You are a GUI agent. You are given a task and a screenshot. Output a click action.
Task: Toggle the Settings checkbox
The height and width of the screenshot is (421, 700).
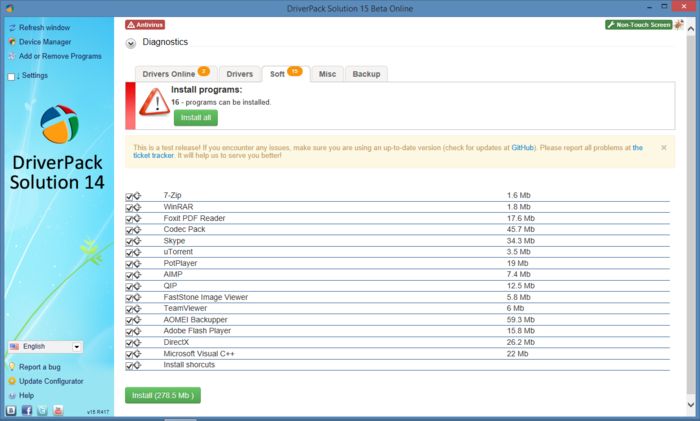11,76
